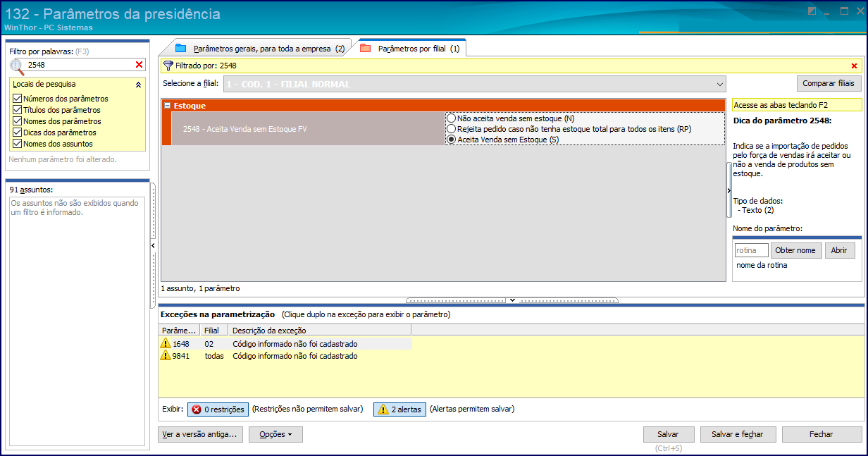Click warning icon for exception 9841

166,356
